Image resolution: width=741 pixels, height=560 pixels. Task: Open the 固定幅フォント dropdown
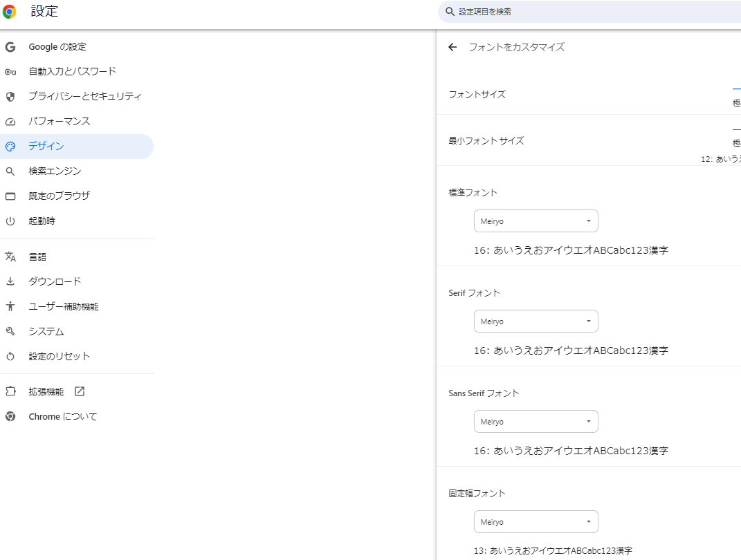536,522
